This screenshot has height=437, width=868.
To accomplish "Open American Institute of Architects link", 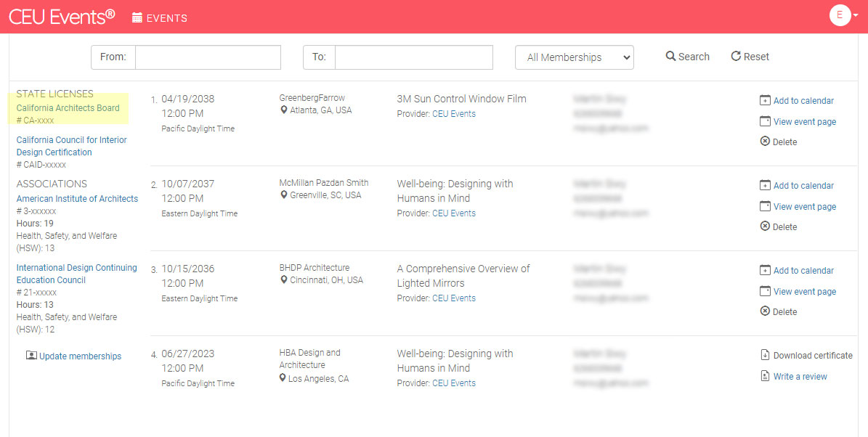I will [x=77, y=199].
